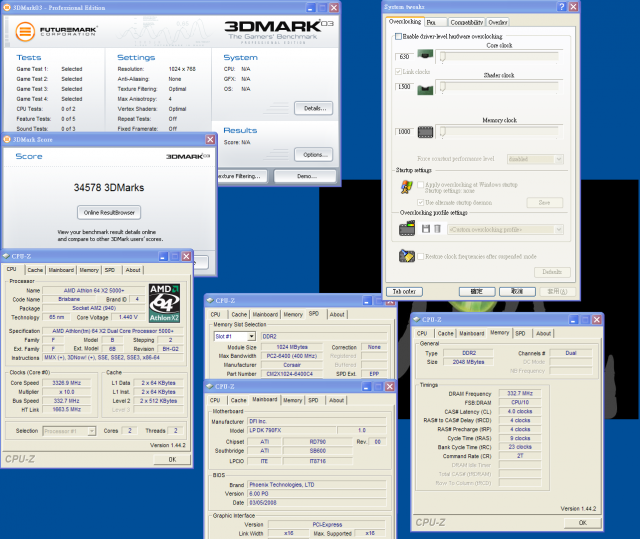Switch to Overclocking tab in System tweaks
This screenshot has width=640, height=539.
click(x=404, y=22)
